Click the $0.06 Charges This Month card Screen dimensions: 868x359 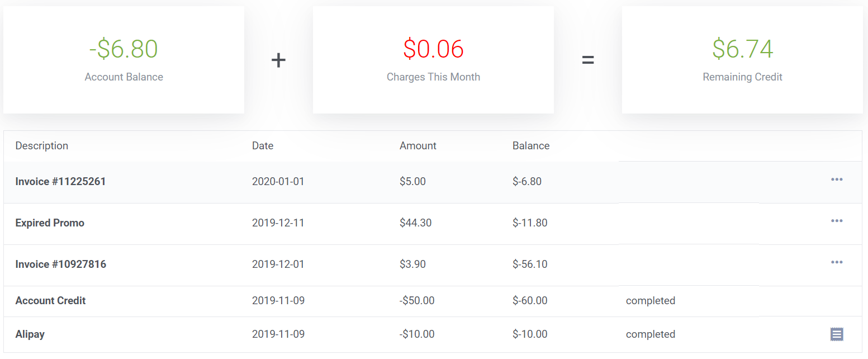coord(433,60)
